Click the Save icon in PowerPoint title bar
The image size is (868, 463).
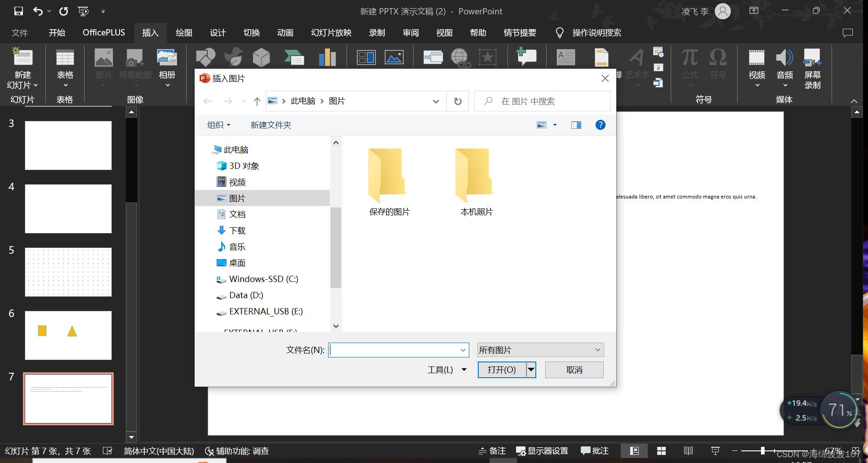click(x=18, y=11)
